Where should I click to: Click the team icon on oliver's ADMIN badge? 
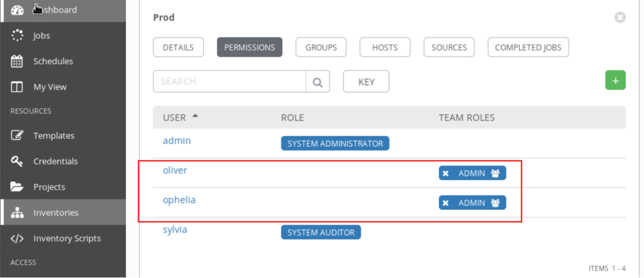pos(495,173)
